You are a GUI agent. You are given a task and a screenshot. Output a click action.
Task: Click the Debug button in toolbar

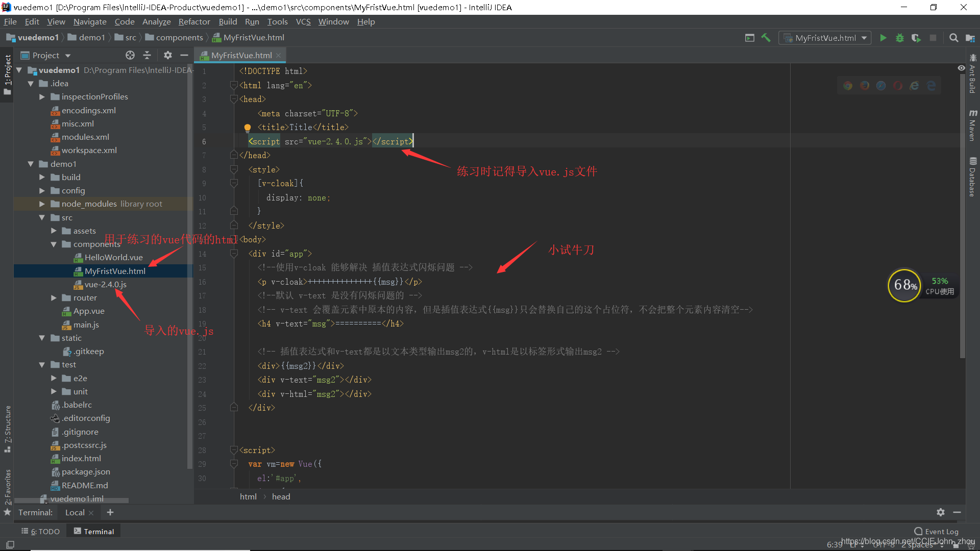click(899, 38)
